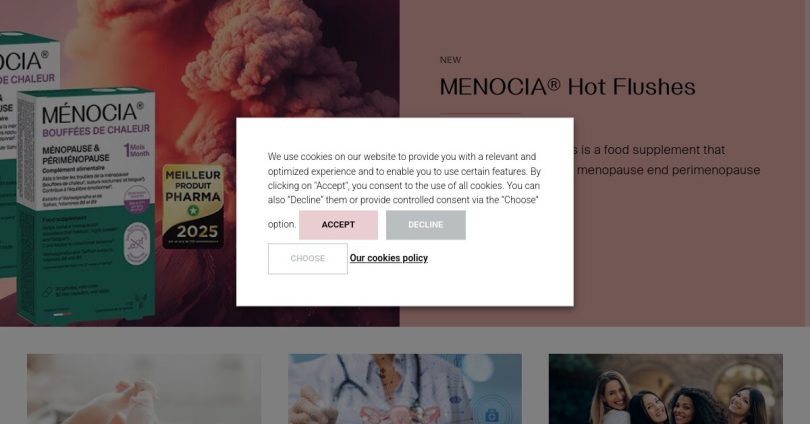Image resolution: width=810 pixels, height=424 pixels.
Task: Open the thumbnail with four smiling women
Action: coord(665,389)
